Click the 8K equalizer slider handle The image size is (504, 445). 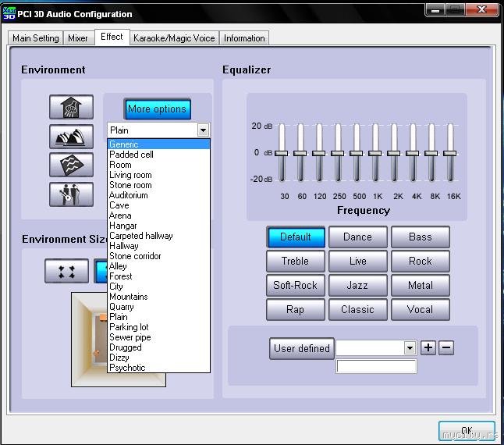tap(431, 153)
